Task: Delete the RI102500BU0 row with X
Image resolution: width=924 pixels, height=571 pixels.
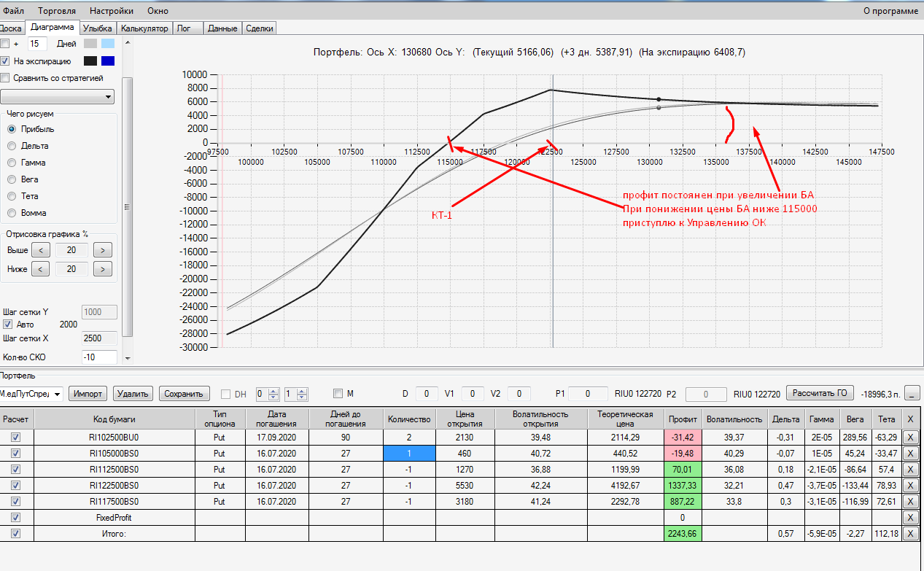Action: click(910, 438)
